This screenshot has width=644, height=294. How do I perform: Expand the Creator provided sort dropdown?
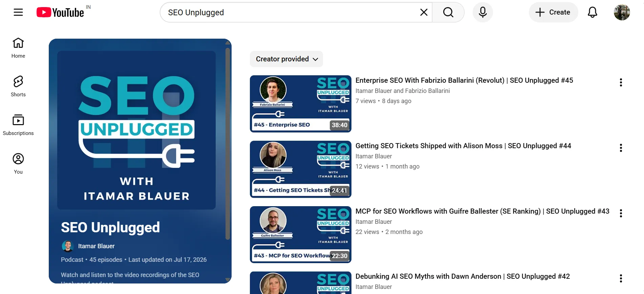[x=286, y=59]
